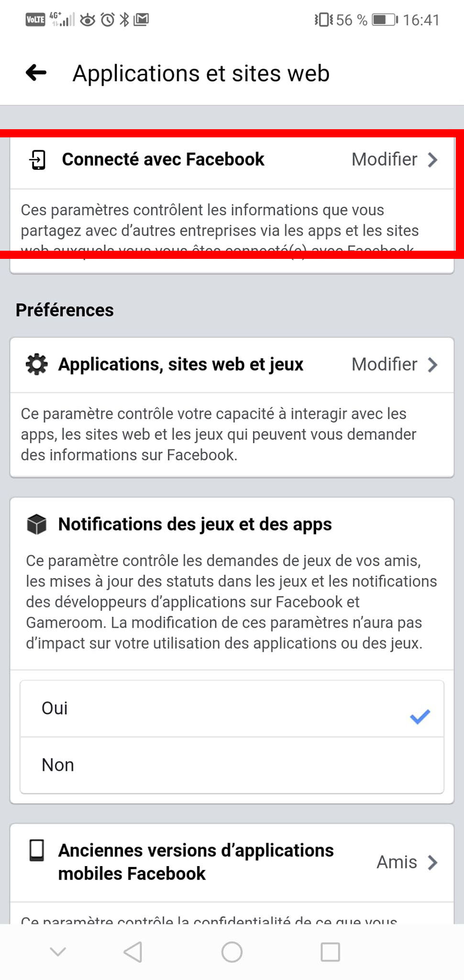Open the Connecté avec Facebook section title
The image size is (464, 980).
pos(163,159)
